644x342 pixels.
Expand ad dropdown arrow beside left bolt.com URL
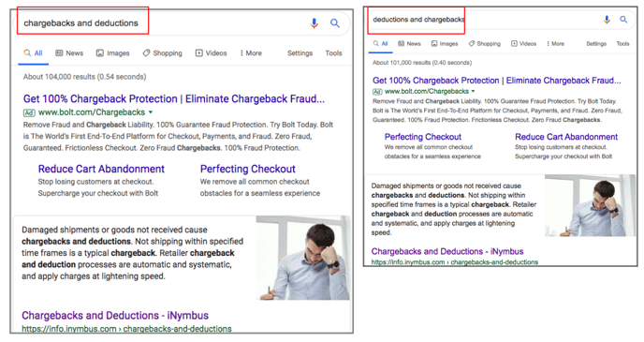pyautogui.click(x=151, y=112)
